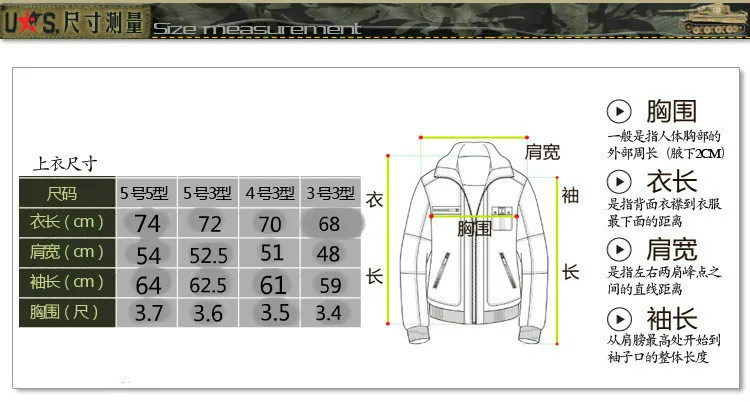Click the large 肩宽 heading on the right

(x=672, y=249)
